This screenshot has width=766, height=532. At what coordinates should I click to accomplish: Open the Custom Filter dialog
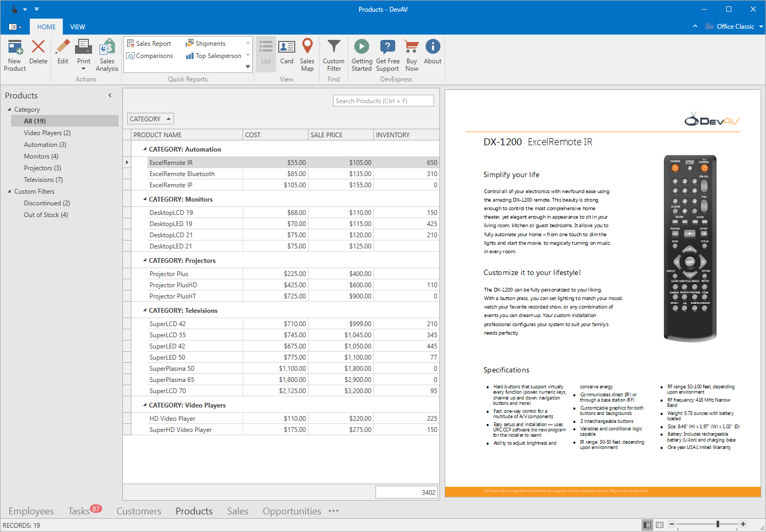point(334,48)
